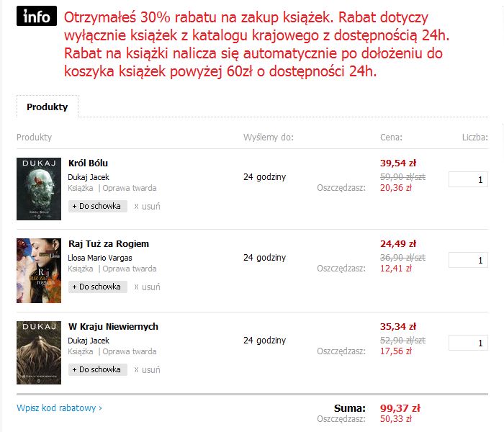Add Król Bólu to schowek

[98, 207]
